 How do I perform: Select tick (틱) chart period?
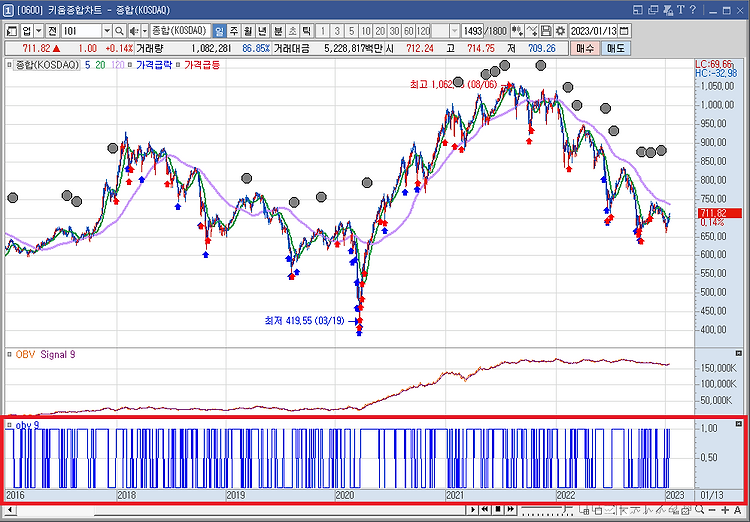(x=307, y=31)
